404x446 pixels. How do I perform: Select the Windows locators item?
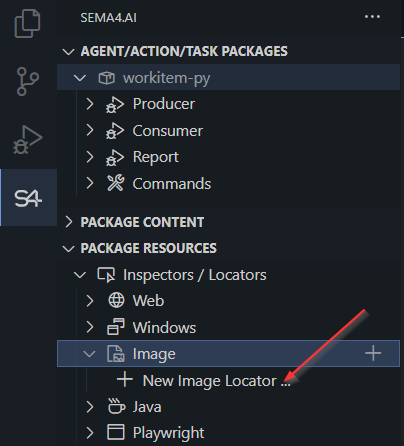pos(164,327)
